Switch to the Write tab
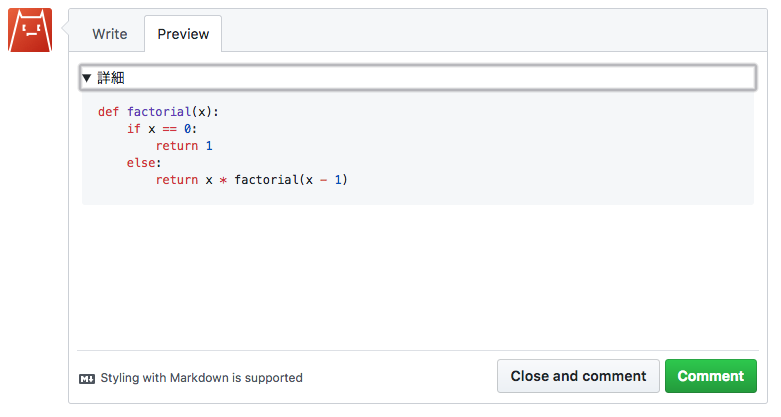Screen dimensions: 781x417 [x=110, y=34]
